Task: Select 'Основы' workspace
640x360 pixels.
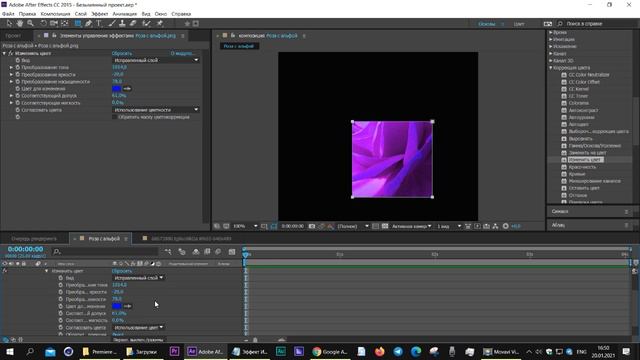Action: 487,24
